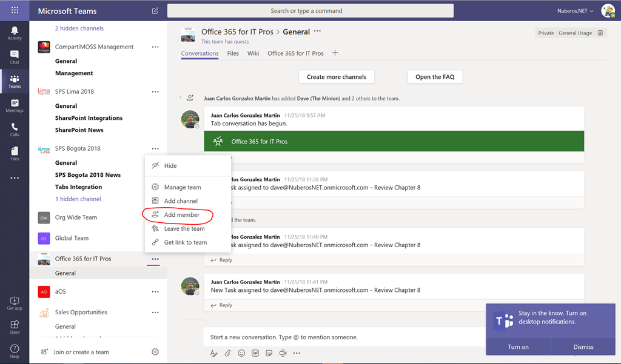Open more options for aOS team

click(x=155, y=291)
